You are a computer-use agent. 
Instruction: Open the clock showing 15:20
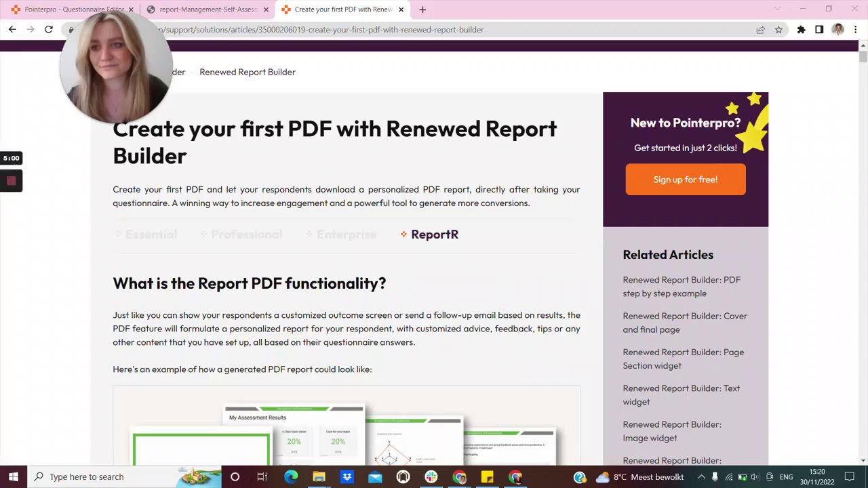click(817, 476)
